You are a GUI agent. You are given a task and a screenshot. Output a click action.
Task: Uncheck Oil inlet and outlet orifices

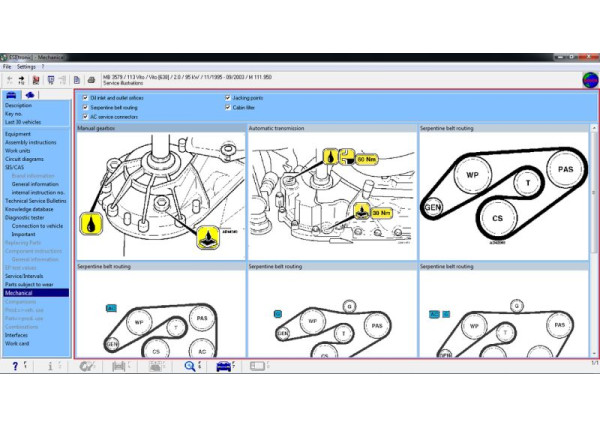(x=85, y=98)
